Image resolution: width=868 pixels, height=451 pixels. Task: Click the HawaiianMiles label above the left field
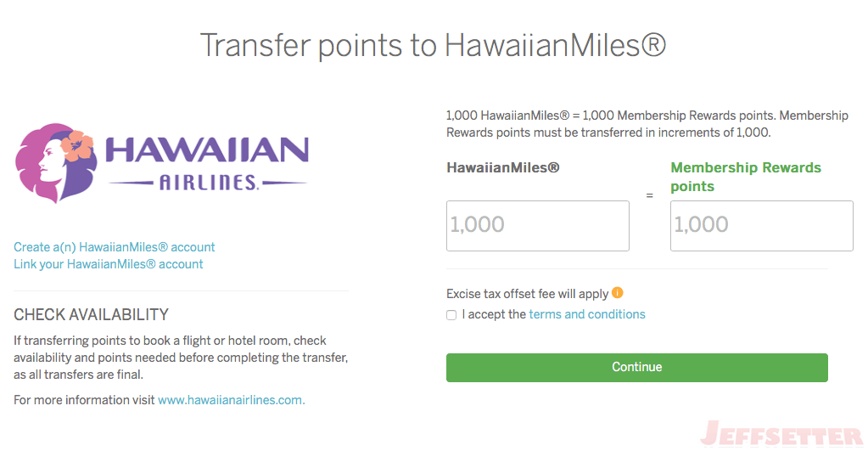point(503,168)
